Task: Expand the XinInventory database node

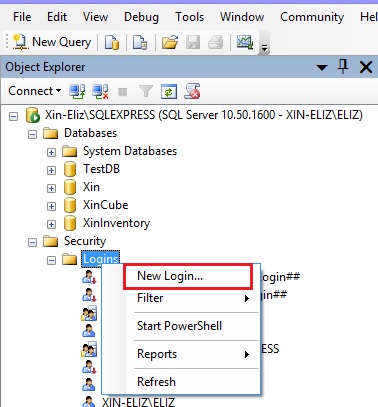Action: click(51, 224)
